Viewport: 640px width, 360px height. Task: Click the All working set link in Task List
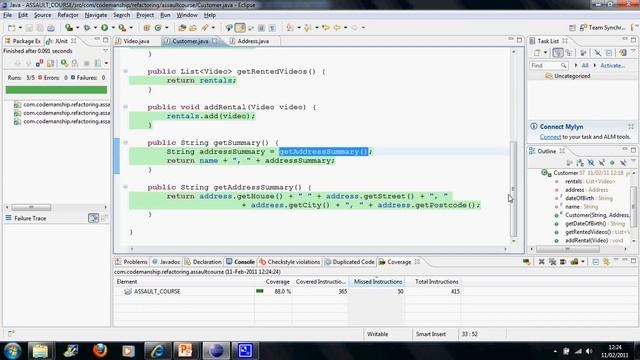click(585, 65)
